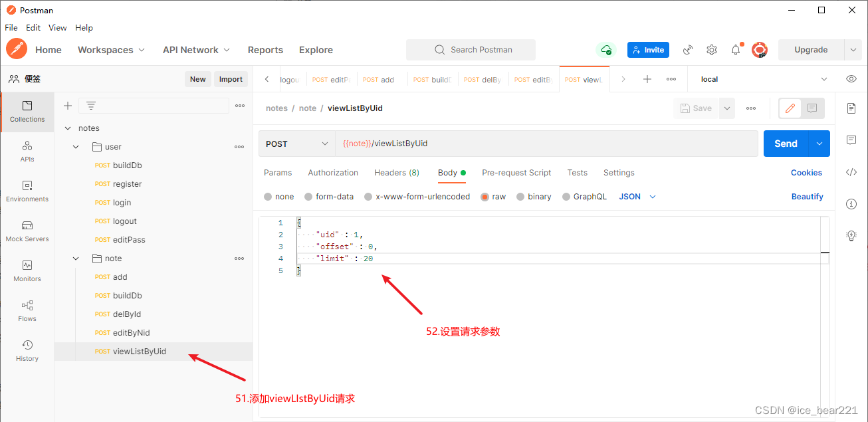The width and height of the screenshot is (868, 422).
Task: Open the Settings gear icon
Action: tap(712, 50)
